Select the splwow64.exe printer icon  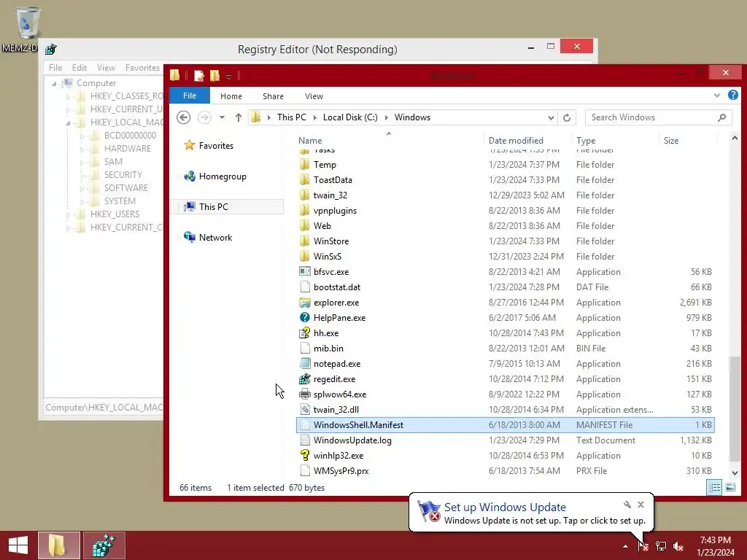tap(305, 394)
